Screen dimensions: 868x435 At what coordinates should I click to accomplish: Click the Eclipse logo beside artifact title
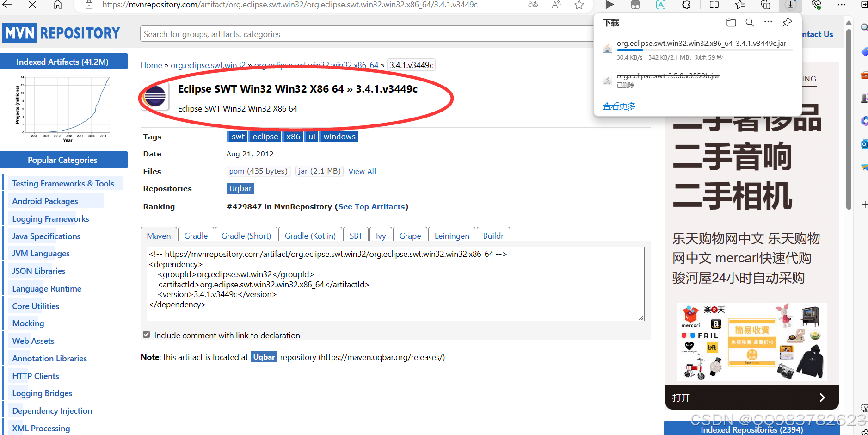coord(155,97)
